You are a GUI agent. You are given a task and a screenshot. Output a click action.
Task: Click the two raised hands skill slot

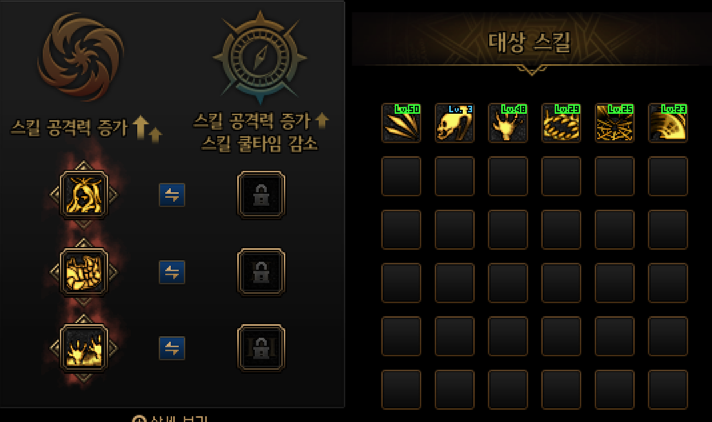click(84, 348)
